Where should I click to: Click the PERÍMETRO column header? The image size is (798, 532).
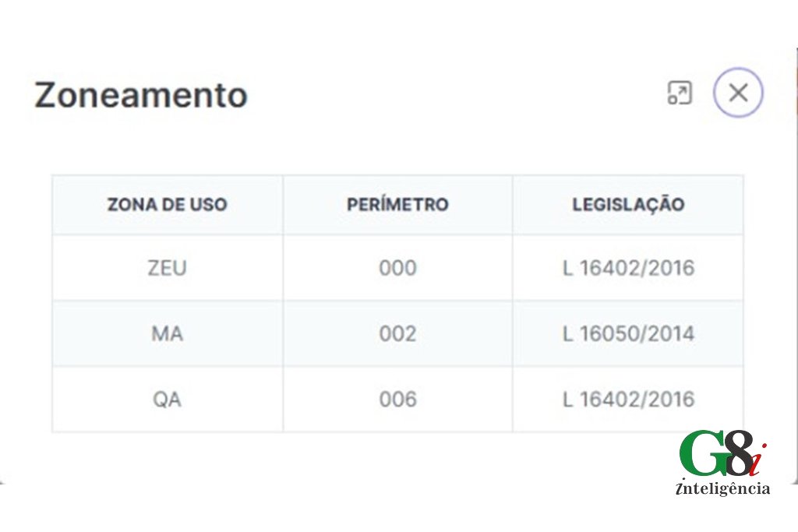click(x=397, y=204)
